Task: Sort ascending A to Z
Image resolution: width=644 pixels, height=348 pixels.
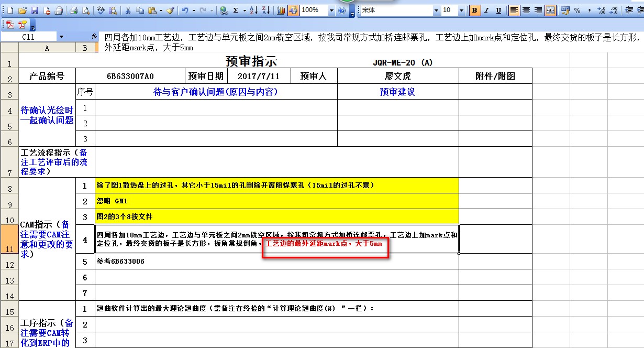Action: pyautogui.click(x=253, y=10)
